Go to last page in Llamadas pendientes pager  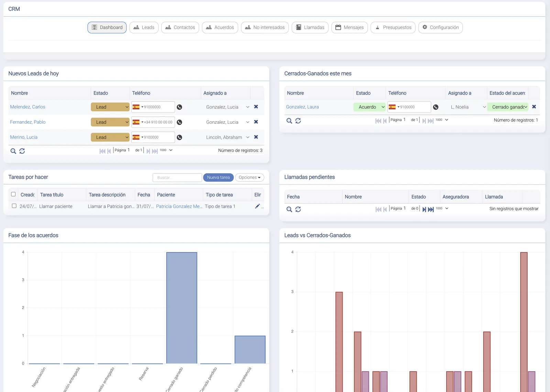431,209
